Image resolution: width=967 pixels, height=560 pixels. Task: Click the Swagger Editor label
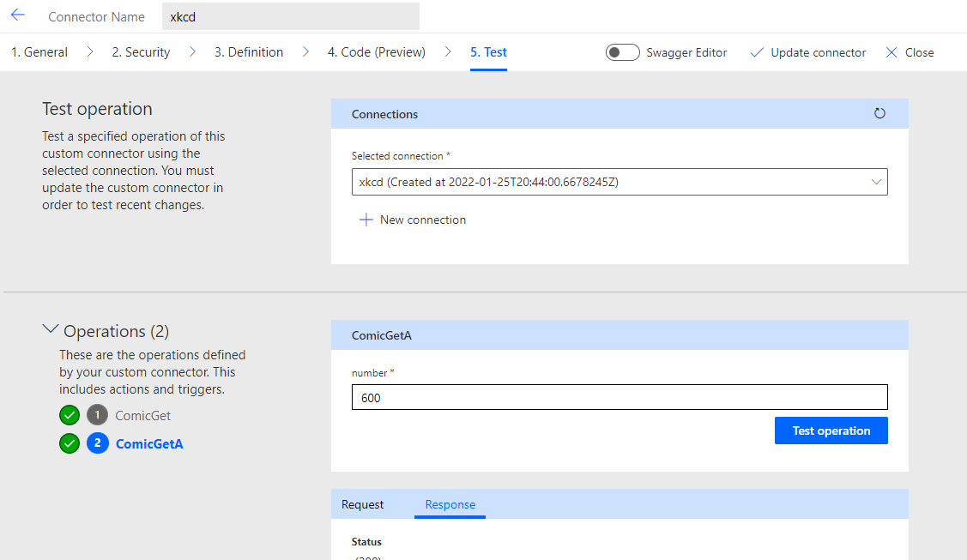coord(686,52)
